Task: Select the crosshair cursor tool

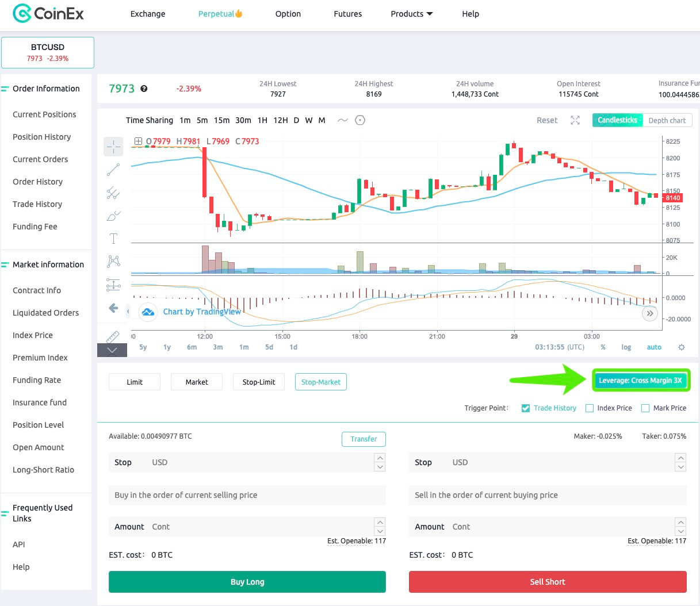Action: (x=113, y=147)
